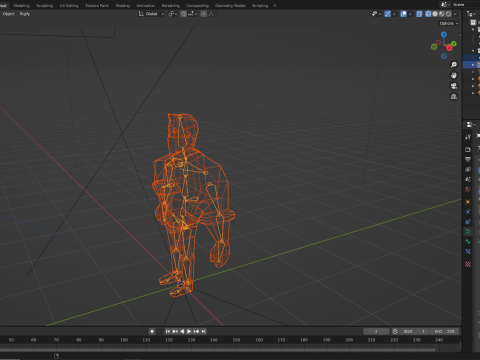480x360 pixels.
Task: Play the animation in reverse
Action: pos(182,331)
